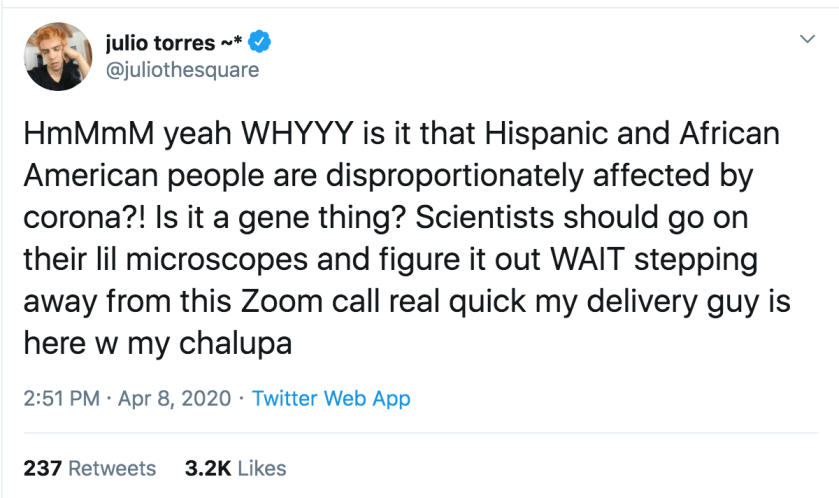Click julio torres's profile avatar
Image resolution: width=839 pixels, height=498 pixels.
point(58,55)
